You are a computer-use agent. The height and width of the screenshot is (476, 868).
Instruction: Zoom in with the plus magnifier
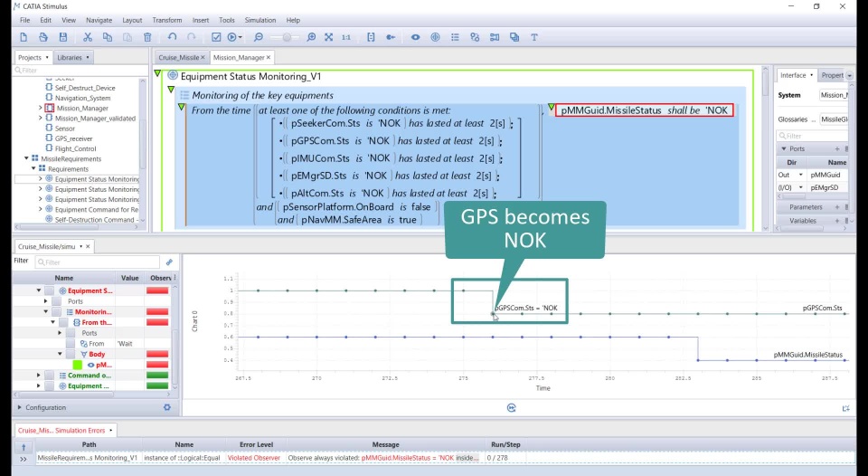311,37
